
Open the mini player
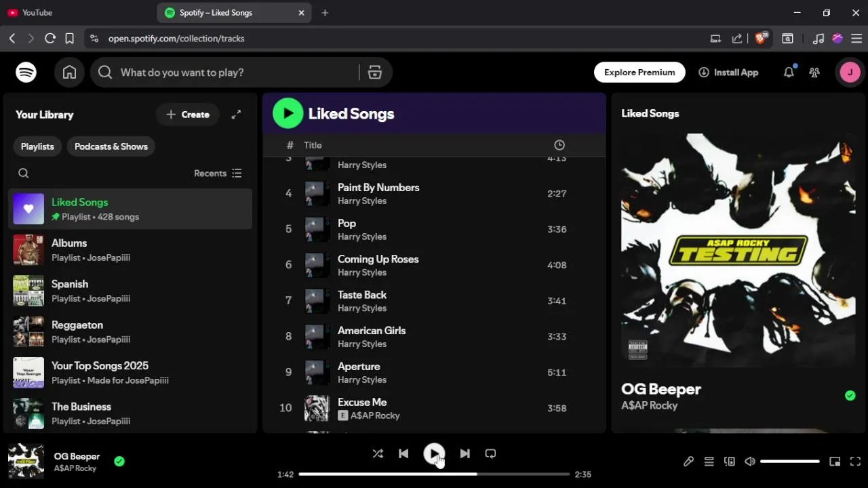pyautogui.click(x=835, y=462)
